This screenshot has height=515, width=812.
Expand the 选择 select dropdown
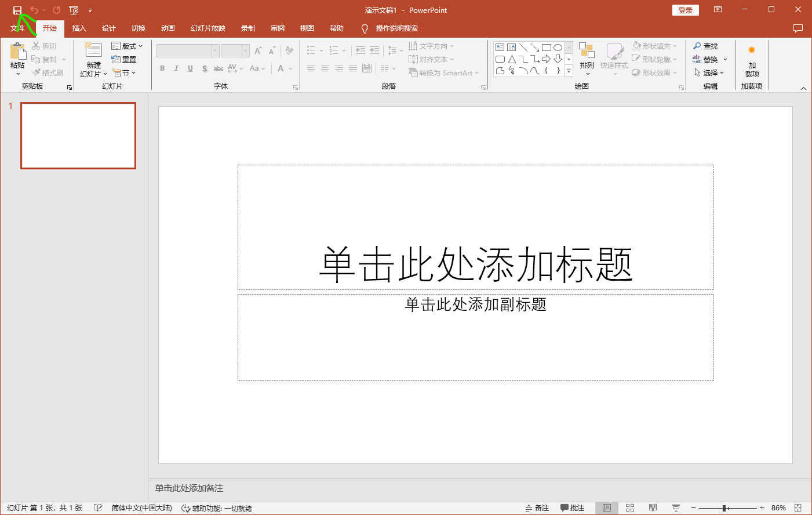coord(710,73)
